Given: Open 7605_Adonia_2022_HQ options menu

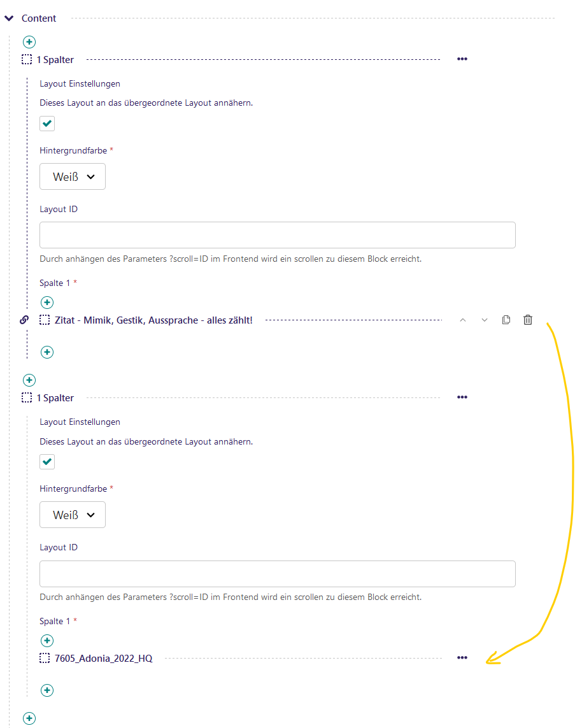Looking at the screenshot, I should (x=462, y=657).
